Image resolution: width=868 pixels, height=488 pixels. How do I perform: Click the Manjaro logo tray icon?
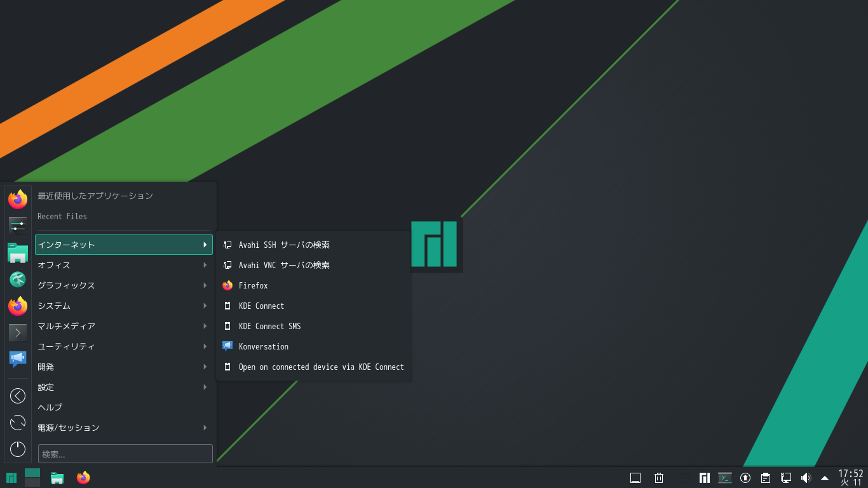click(705, 478)
